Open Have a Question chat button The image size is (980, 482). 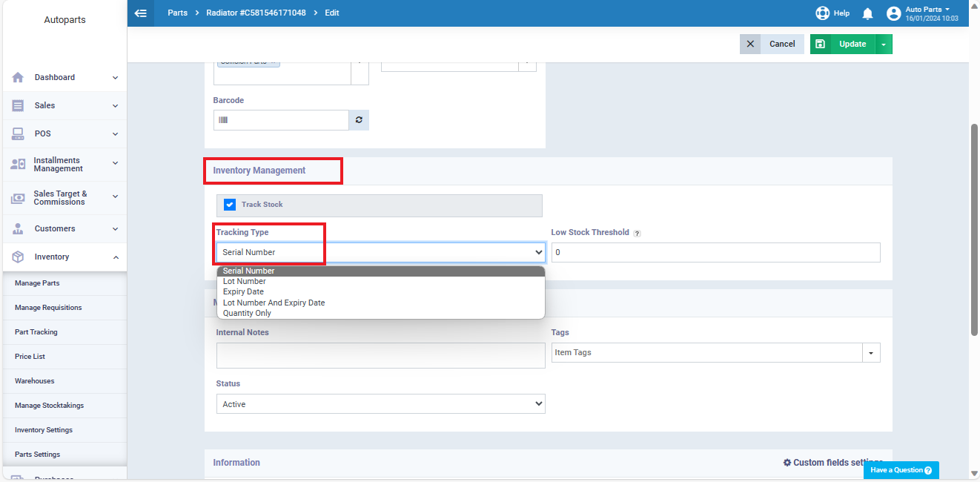pos(901,470)
